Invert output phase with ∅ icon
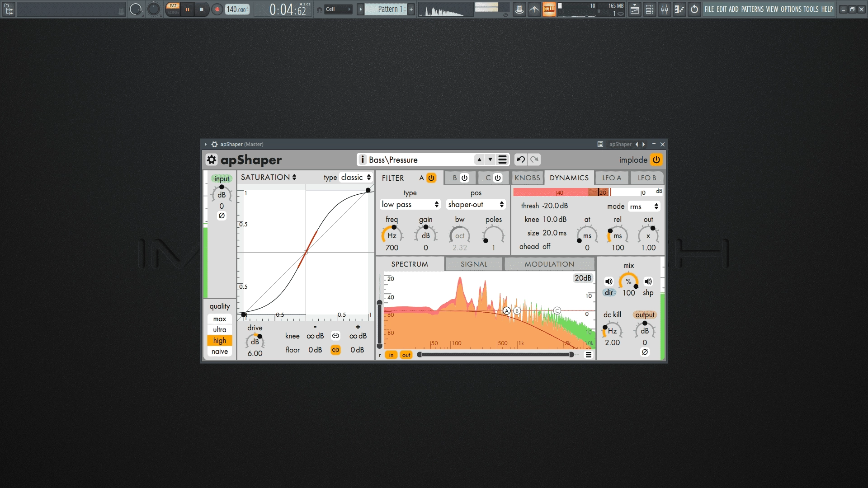This screenshot has height=488, width=868. (645, 352)
